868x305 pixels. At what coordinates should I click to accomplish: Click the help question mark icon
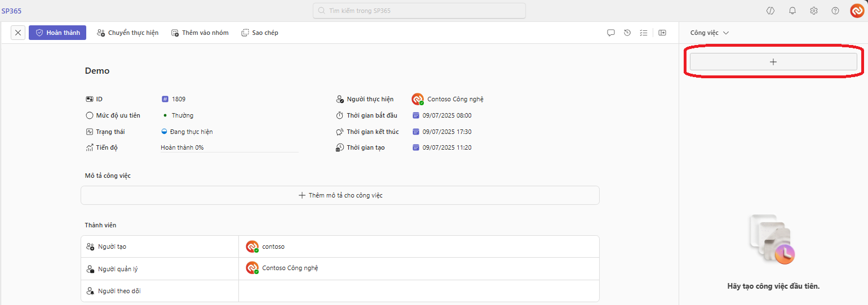click(x=835, y=11)
